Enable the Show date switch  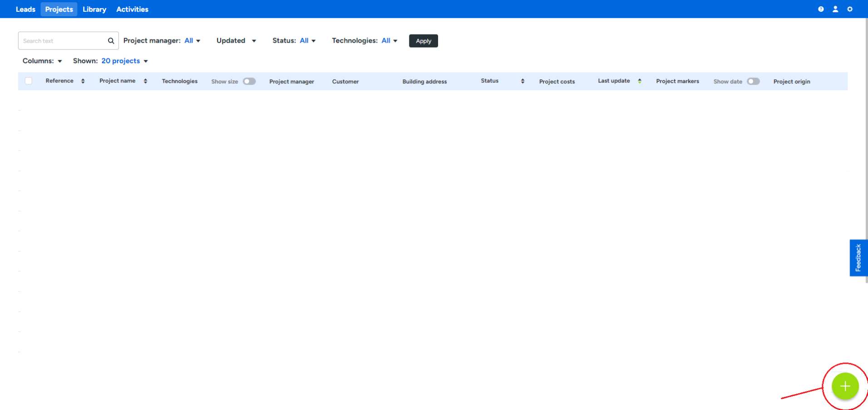753,82
